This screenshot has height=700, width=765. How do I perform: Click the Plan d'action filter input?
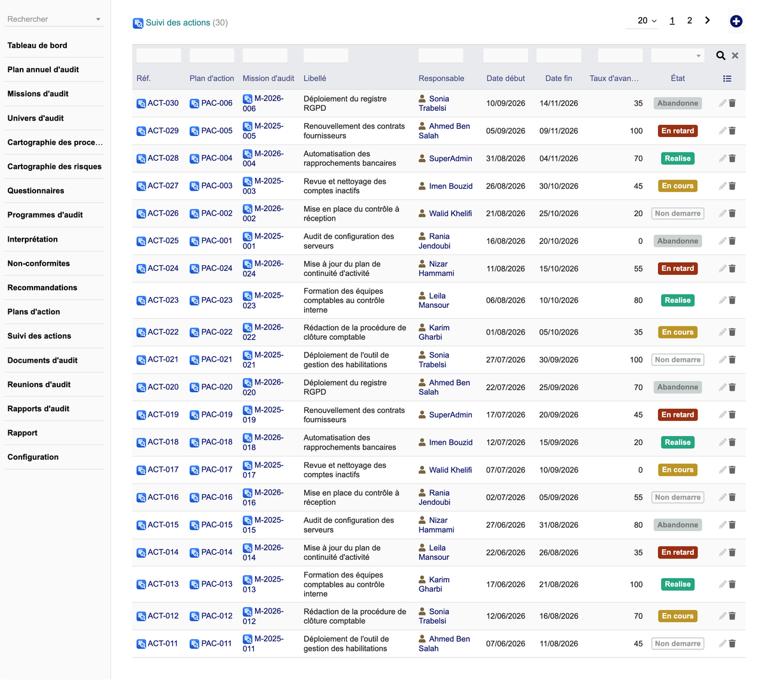tap(212, 55)
